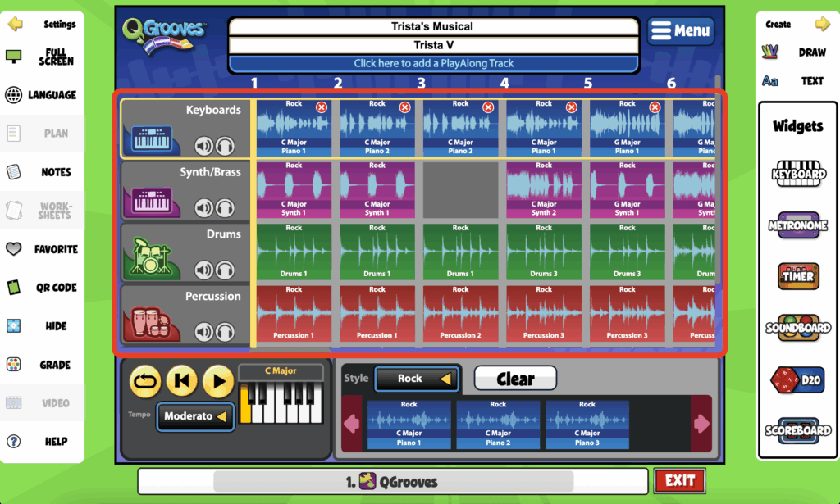This screenshot has width=840, height=504.
Task: Collapse the Settings panel with arrow
Action: coord(15,25)
